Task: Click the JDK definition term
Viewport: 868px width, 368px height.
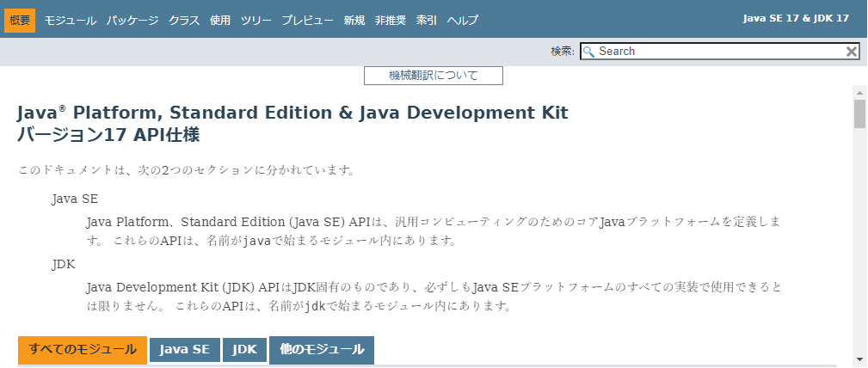Action: coord(63,265)
